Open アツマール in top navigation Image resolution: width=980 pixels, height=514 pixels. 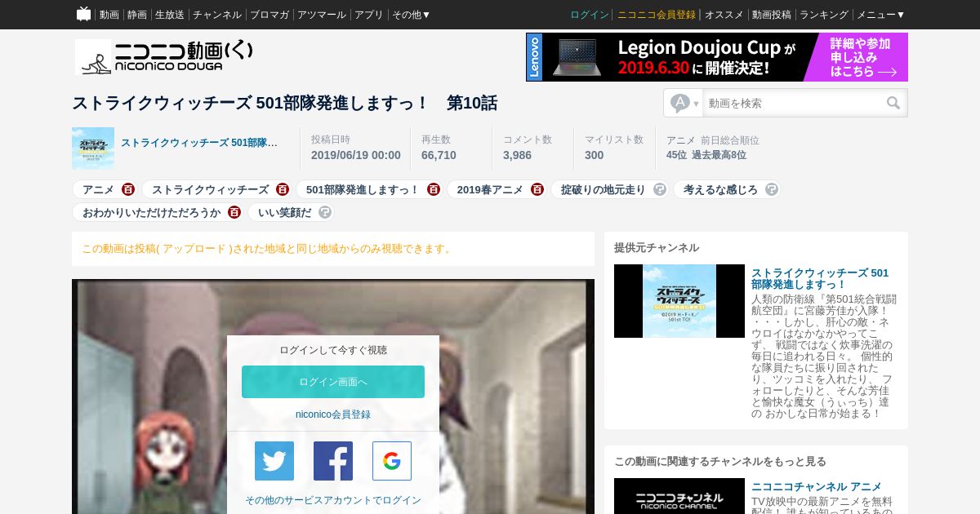point(322,15)
